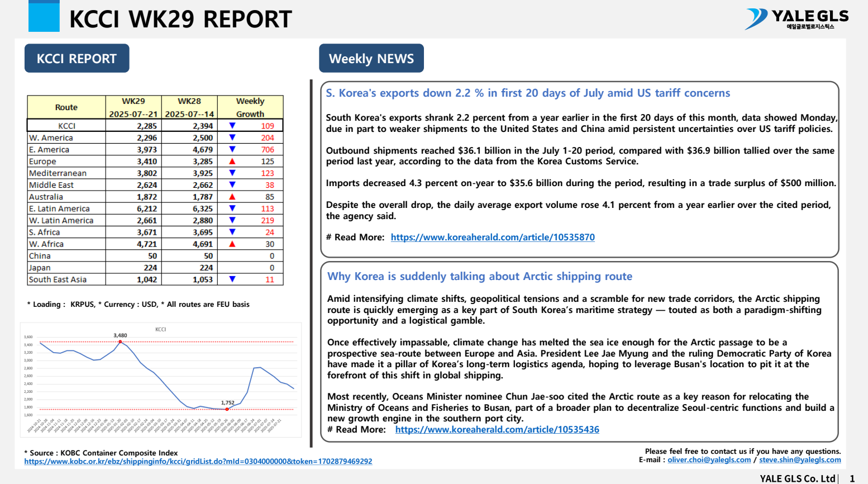
Task: Click the E. Latin America route cell
Action: (66, 208)
